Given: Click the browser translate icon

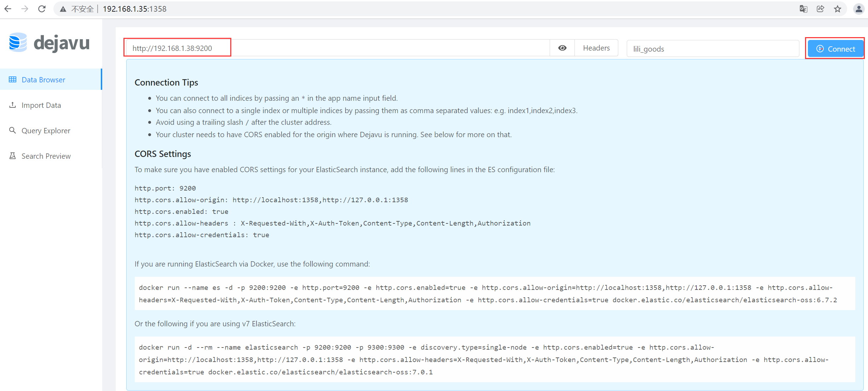Looking at the screenshot, I should coord(804,9).
